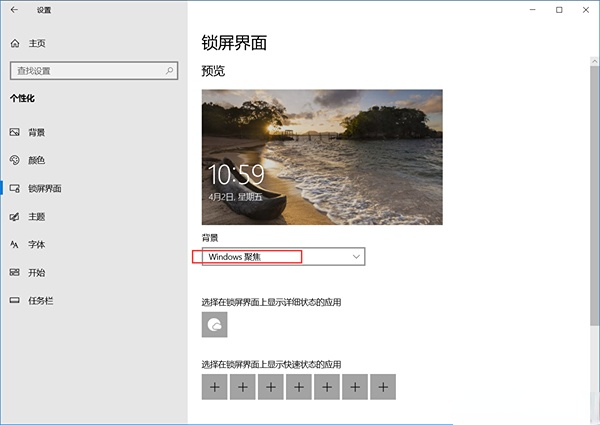Add second quick status app

[x=243, y=387]
